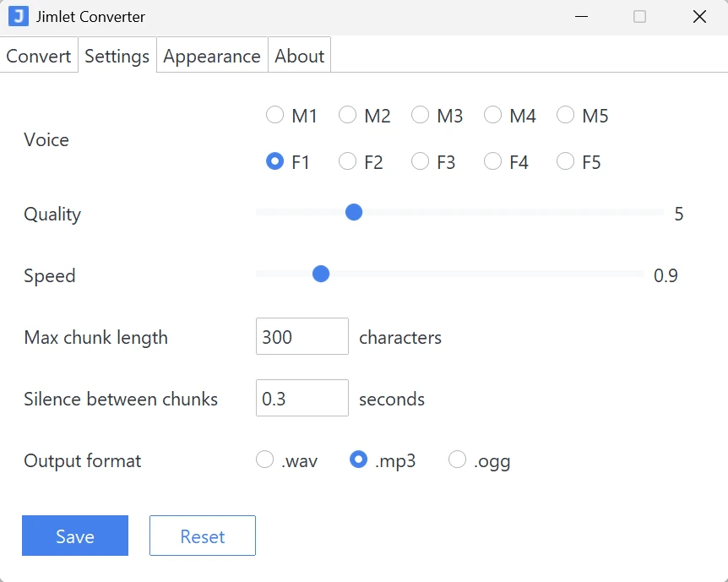Select voice M3

click(x=420, y=115)
